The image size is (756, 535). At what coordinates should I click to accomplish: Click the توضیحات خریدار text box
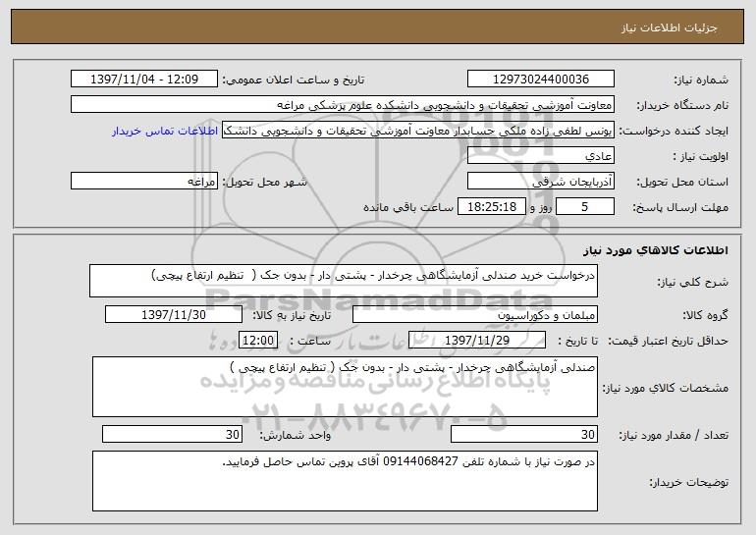coord(345,481)
